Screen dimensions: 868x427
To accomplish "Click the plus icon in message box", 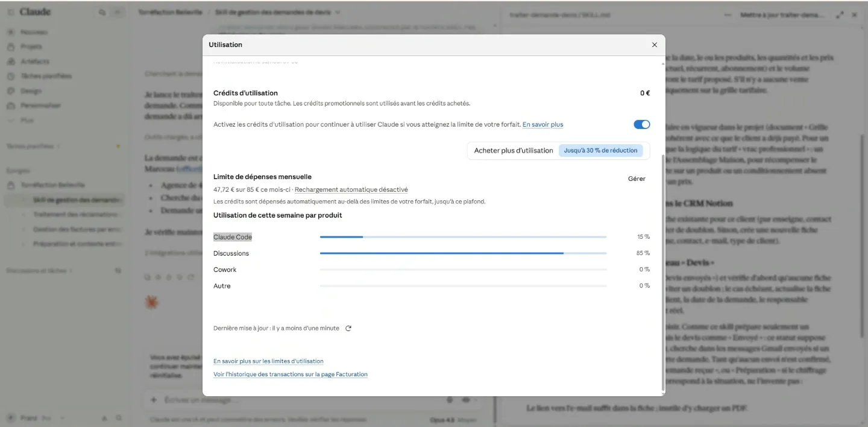I will click(154, 400).
